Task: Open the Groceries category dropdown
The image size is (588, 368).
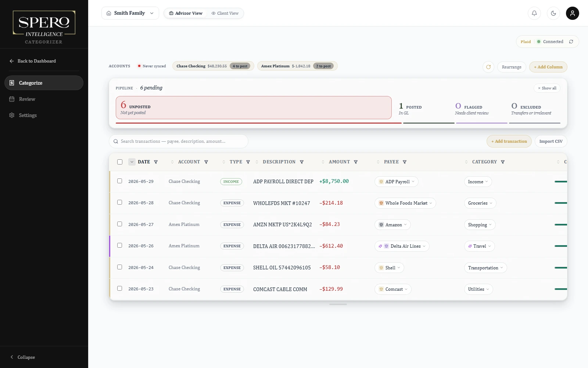Action: click(x=480, y=203)
